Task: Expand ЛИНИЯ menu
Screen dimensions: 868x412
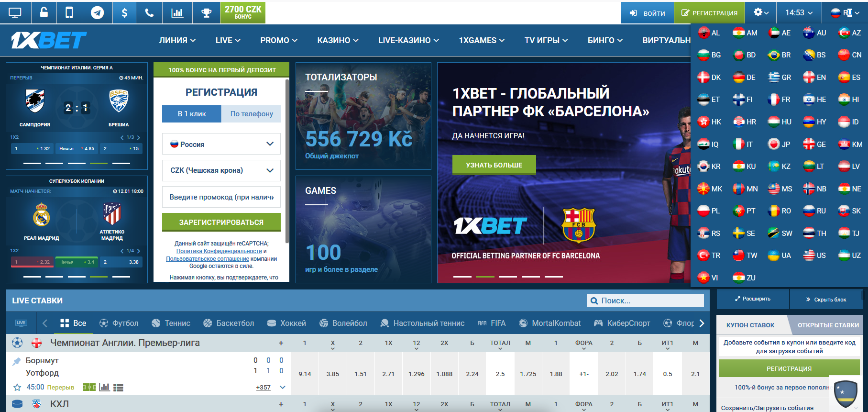Action: point(177,41)
